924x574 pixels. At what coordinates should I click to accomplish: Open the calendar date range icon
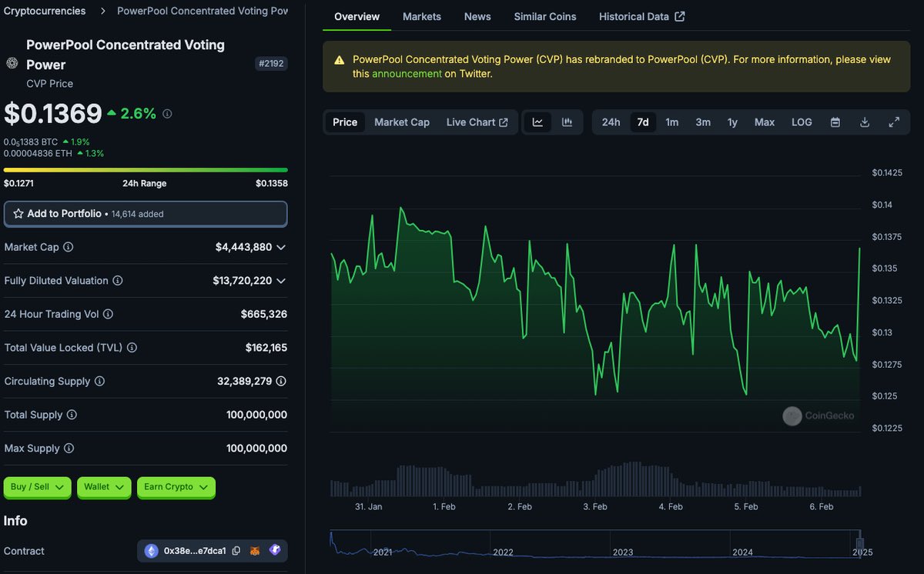pos(835,122)
